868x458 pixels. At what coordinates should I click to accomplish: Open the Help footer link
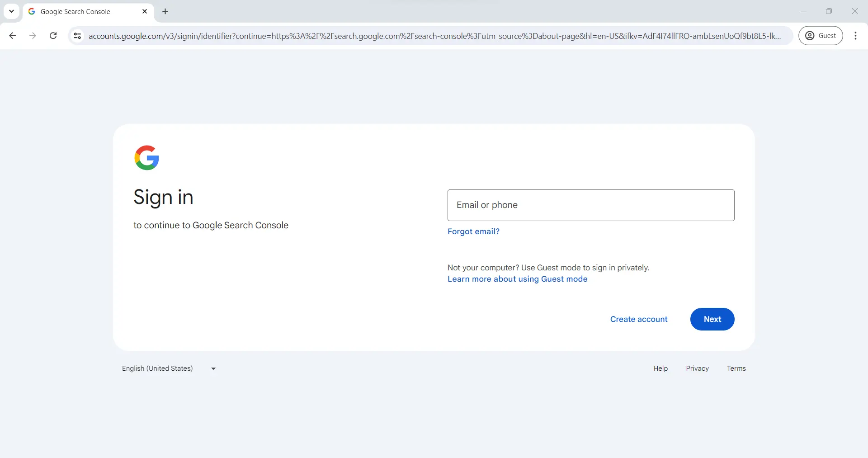click(660, 368)
